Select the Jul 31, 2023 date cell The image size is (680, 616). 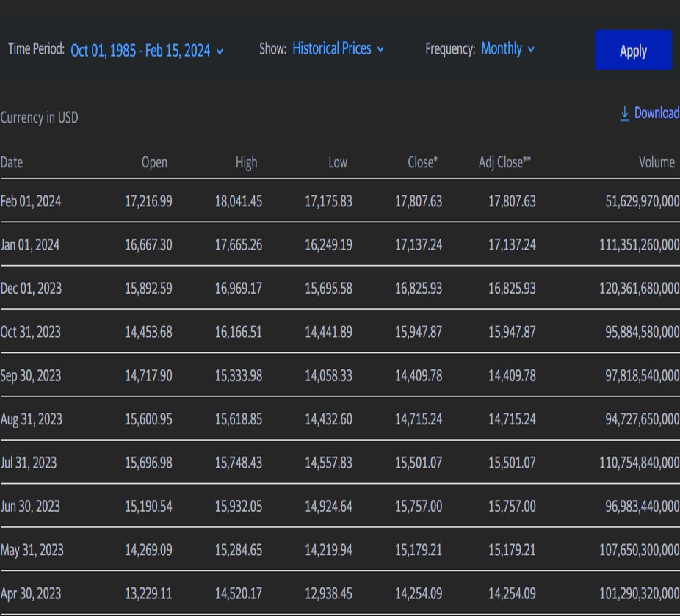point(29,463)
